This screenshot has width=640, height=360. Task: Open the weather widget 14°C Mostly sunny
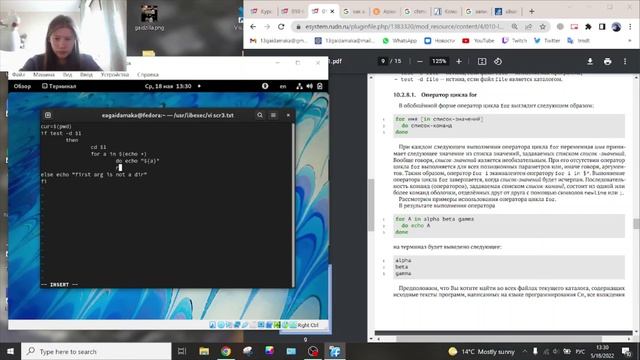coord(482,351)
